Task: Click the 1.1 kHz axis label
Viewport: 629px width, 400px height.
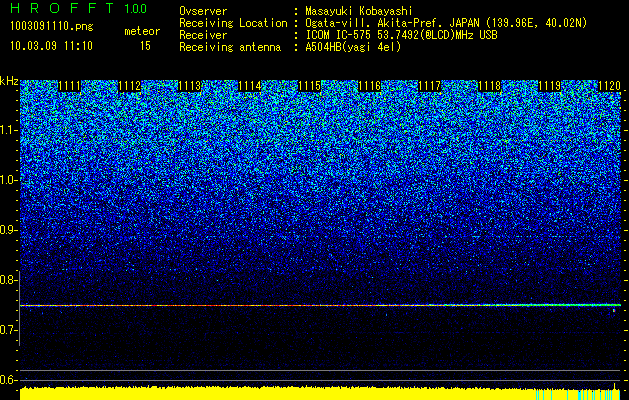Action: pyautogui.click(x=7, y=130)
